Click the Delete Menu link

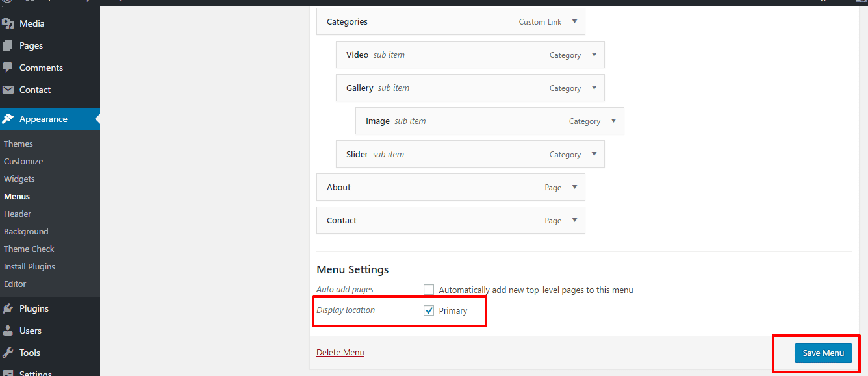click(x=340, y=353)
